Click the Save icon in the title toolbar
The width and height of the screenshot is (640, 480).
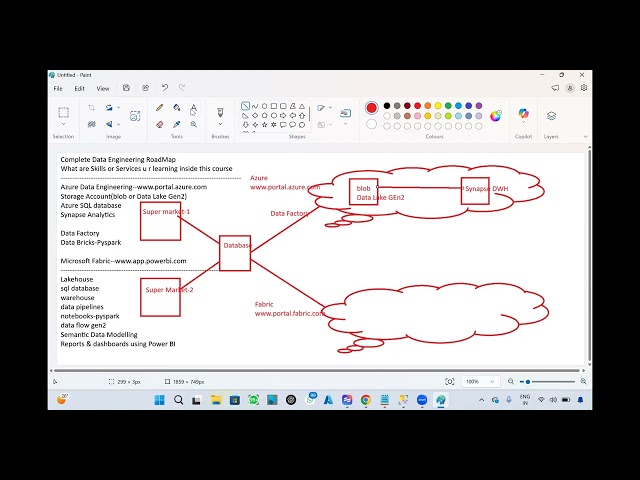coord(126,88)
